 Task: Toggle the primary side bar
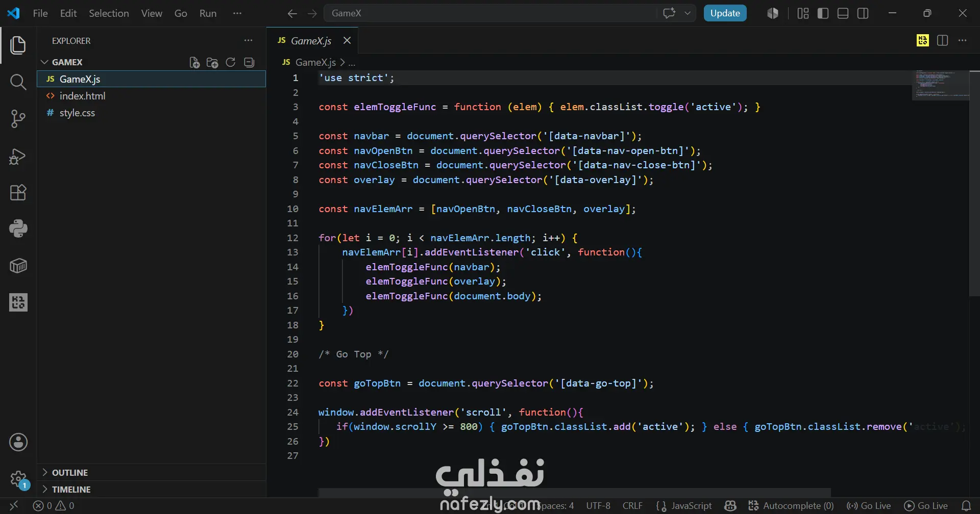tap(823, 13)
